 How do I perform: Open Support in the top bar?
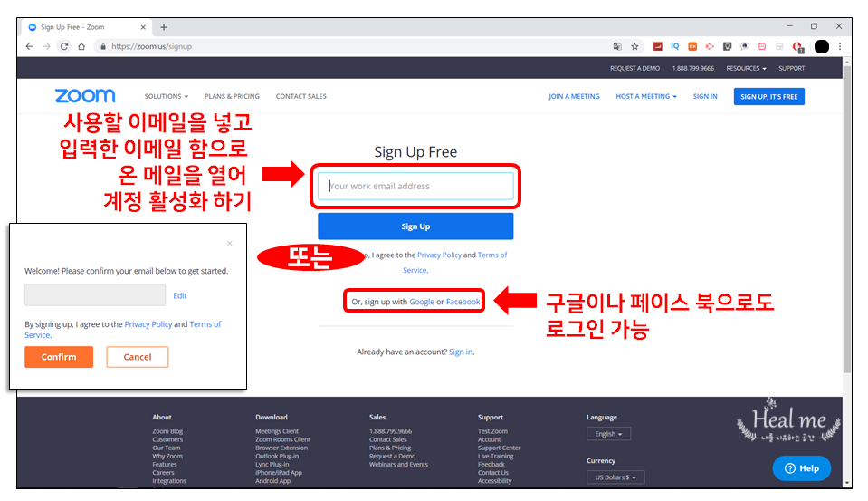click(792, 68)
